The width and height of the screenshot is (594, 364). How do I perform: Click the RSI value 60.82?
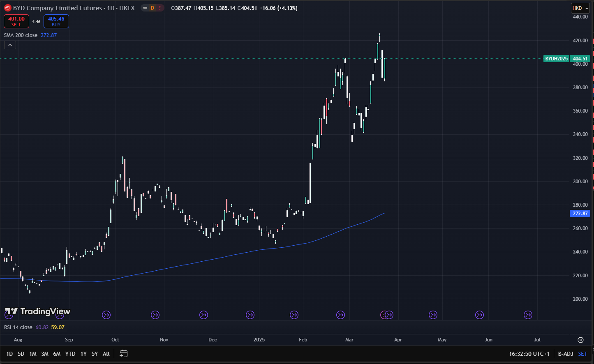tap(42, 327)
